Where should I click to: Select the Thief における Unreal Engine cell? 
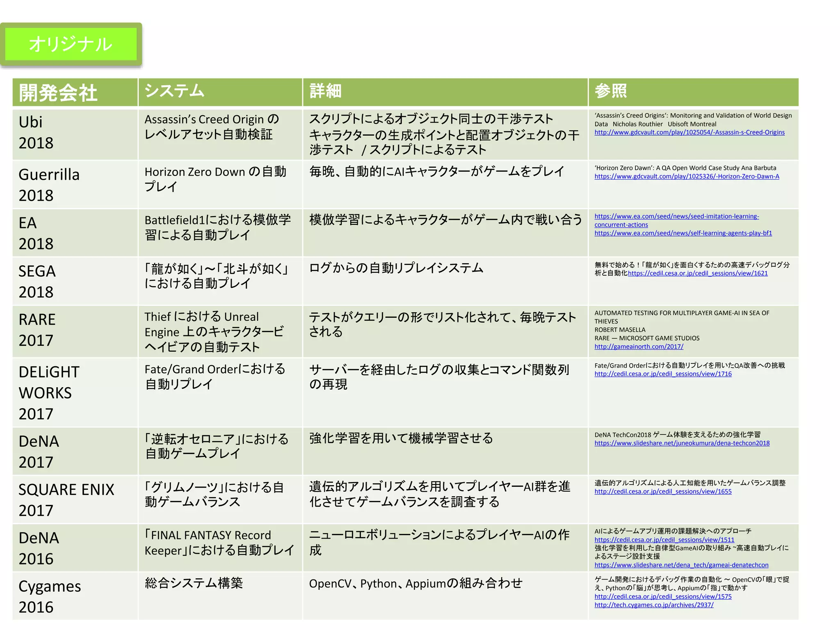pos(220,331)
